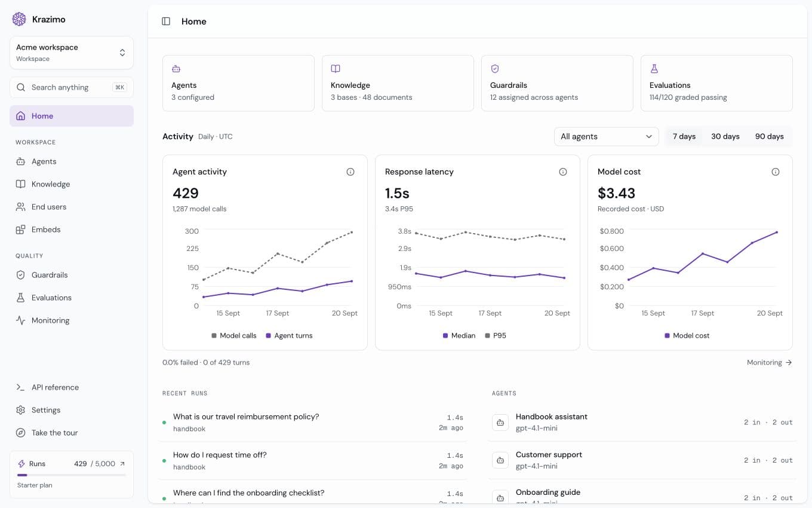Click the flask icon on Evaluations card

654,69
